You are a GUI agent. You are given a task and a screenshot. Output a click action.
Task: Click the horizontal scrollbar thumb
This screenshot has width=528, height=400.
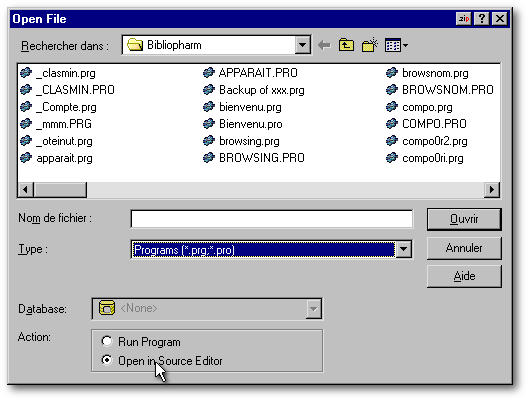(x=60, y=190)
